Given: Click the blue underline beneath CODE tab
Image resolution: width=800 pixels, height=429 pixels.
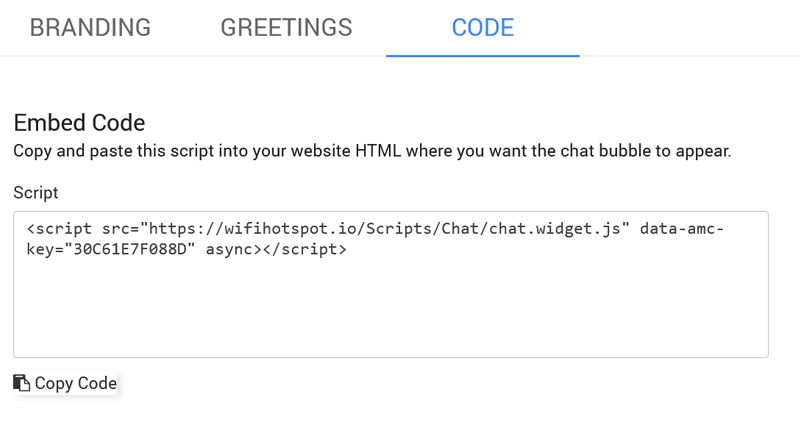Looking at the screenshot, I should pyautogui.click(x=482, y=55).
